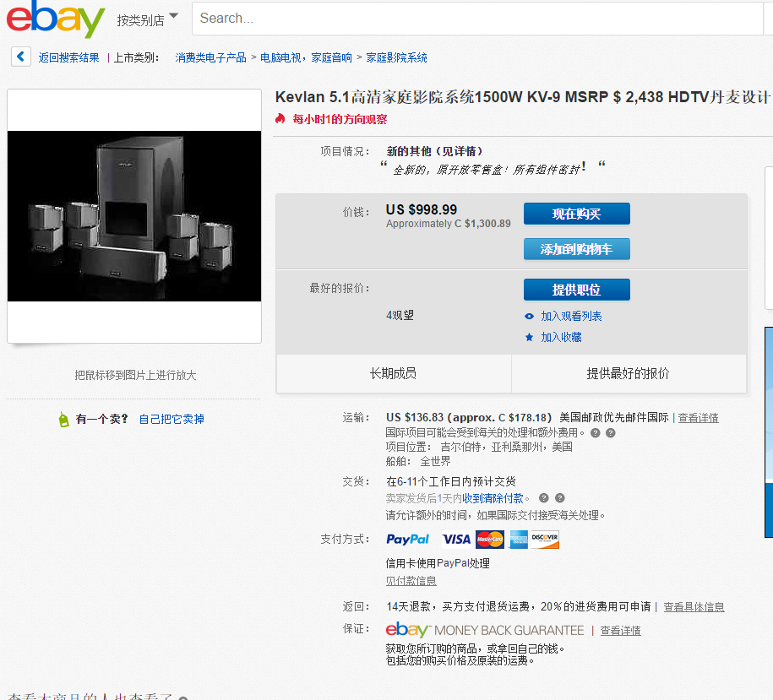Open the 家庭影院系统 breadcrumb link
Screen dimensions: 773x700
(396, 57)
